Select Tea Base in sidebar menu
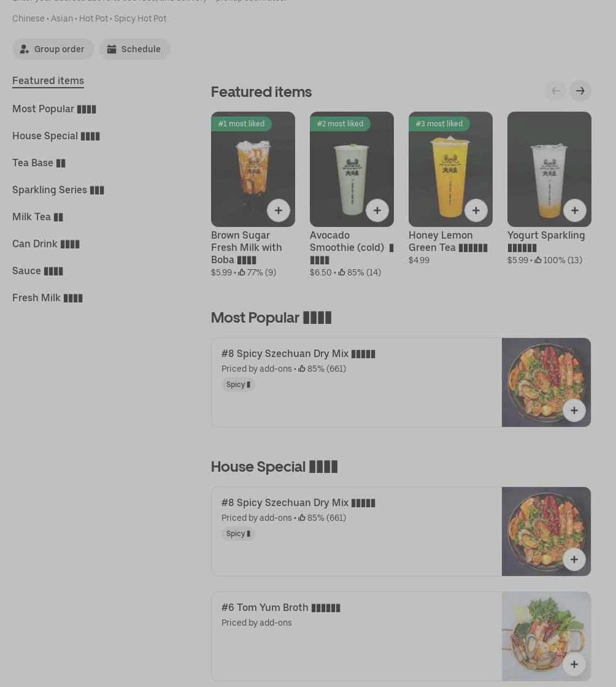This screenshot has height=687, width=616. [x=39, y=163]
